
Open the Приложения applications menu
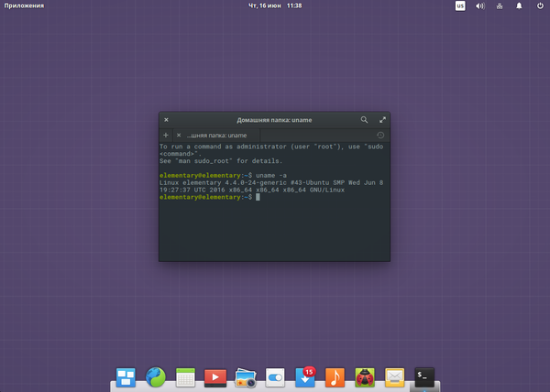coord(23,5)
